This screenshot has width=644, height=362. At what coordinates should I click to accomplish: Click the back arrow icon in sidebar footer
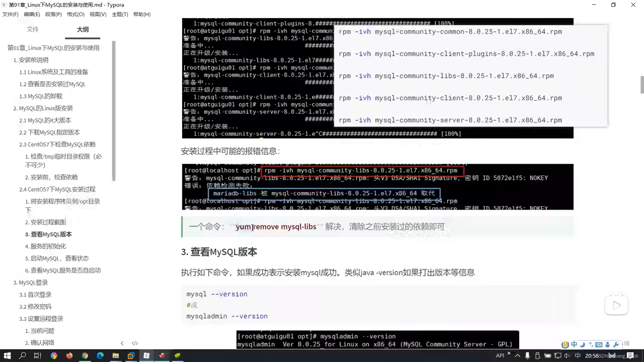pyautogui.click(x=122, y=343)
